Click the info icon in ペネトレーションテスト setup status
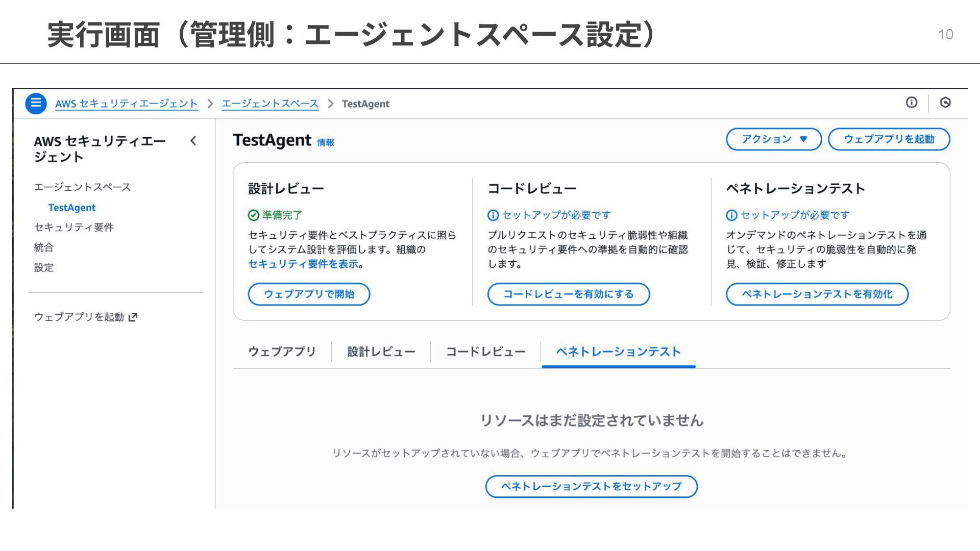This screenshot has height=551, width=980. (731, 215)
